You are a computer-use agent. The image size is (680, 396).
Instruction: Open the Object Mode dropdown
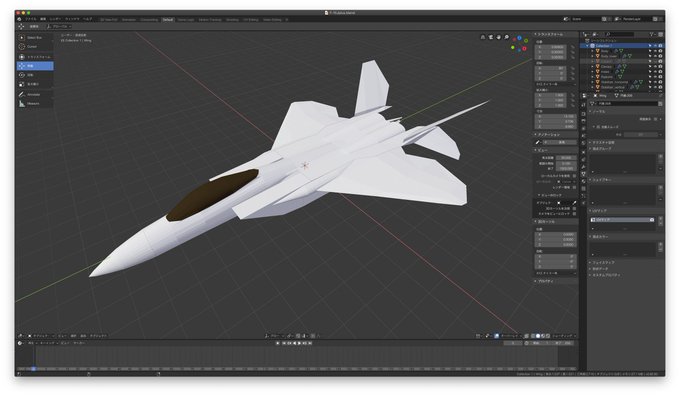click(41, 336)
